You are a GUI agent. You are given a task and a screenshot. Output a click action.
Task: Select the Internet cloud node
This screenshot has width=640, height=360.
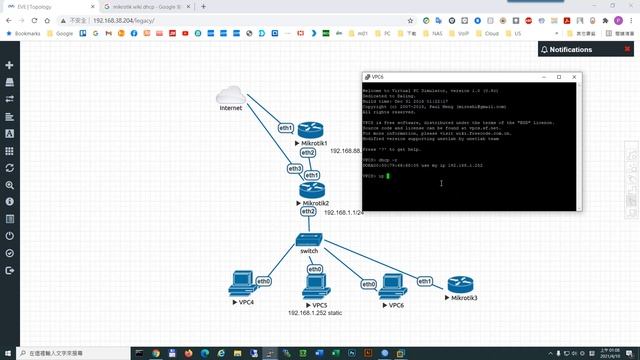[x=231, y=95]
